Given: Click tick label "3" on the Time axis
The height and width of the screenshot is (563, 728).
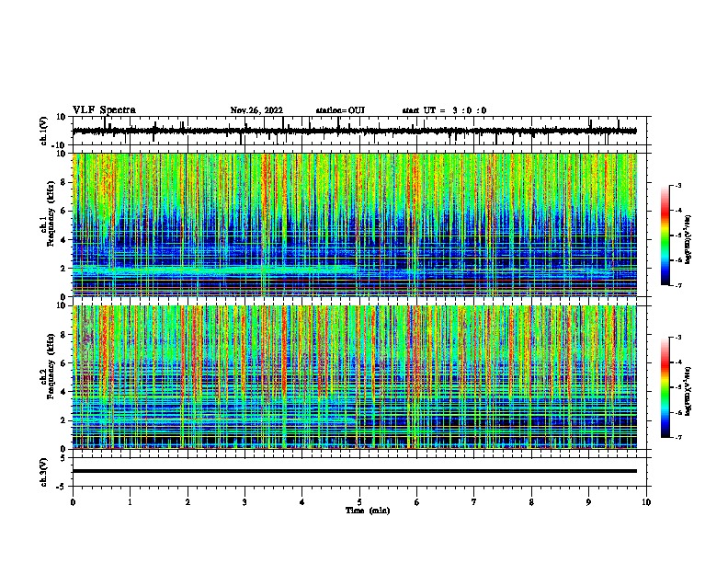Looking at the screenshot, I should 245,502.
